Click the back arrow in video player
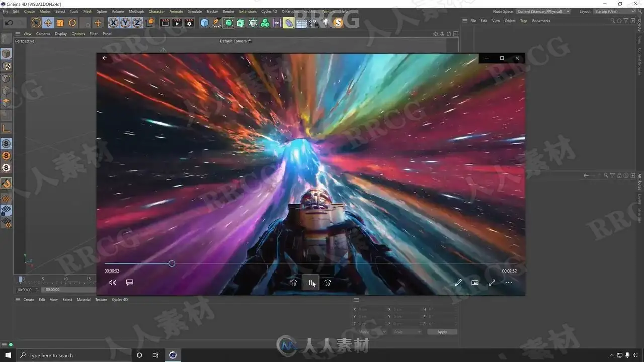Screen dimensions: 644x362 click(105, 58)
